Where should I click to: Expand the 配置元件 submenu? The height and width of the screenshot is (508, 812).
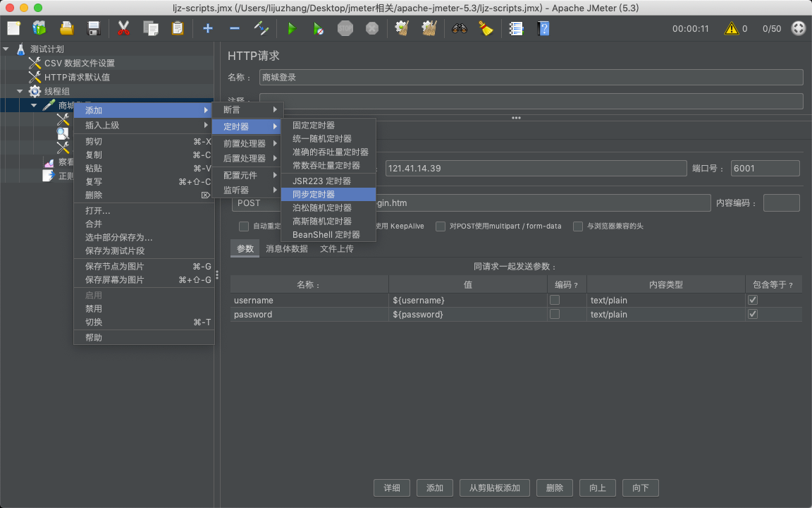point(247,176)
